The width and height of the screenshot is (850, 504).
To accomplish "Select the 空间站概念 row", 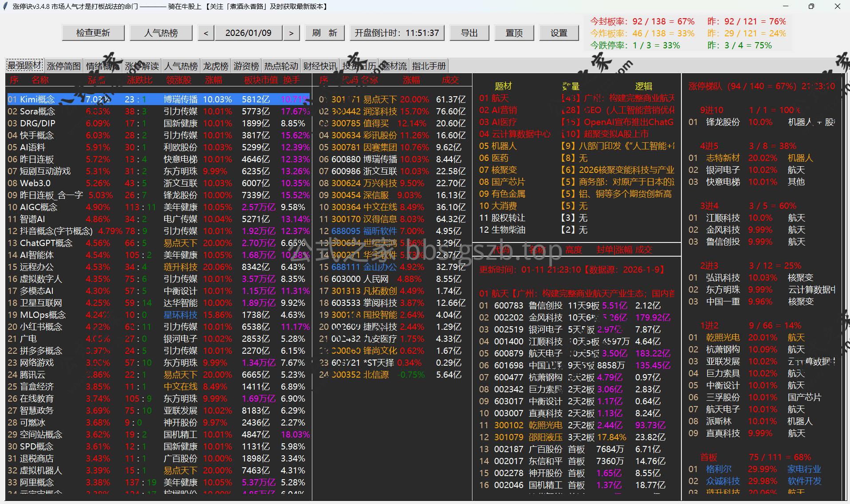I will [x=158, y=434].
